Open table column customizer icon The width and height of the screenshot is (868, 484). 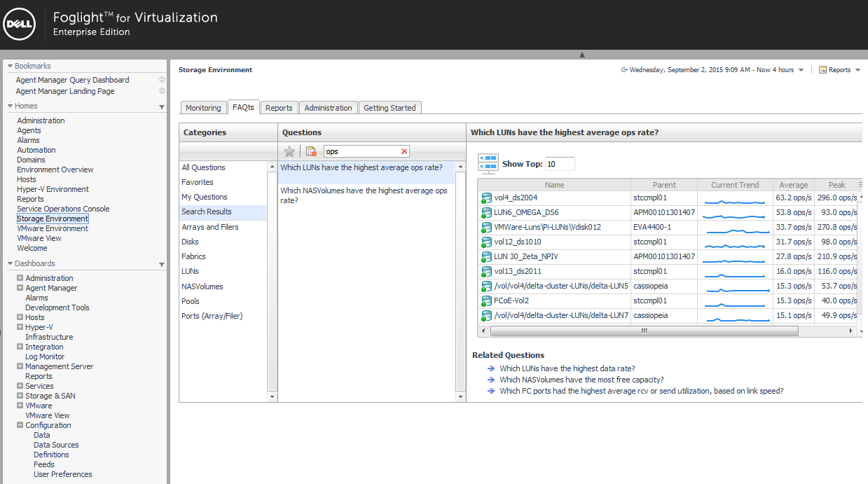861,185
